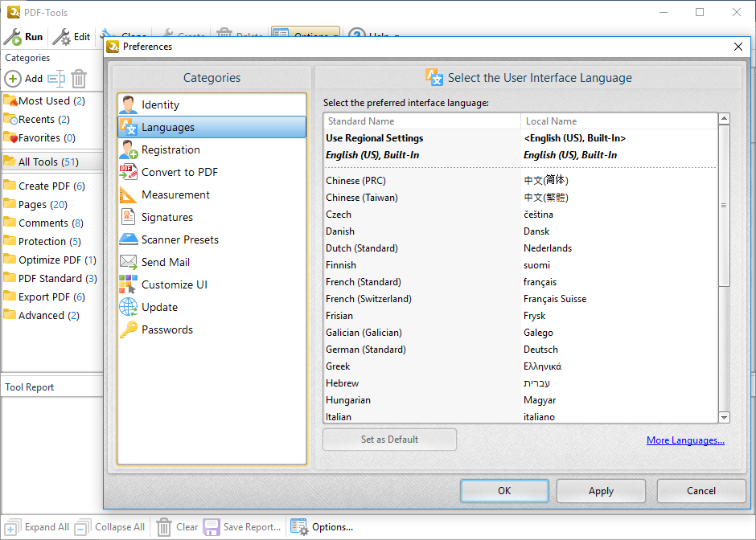Open Scanner Presets category
Image resolution: width=756 pixels, height=540 pixels.
(179, 239)
